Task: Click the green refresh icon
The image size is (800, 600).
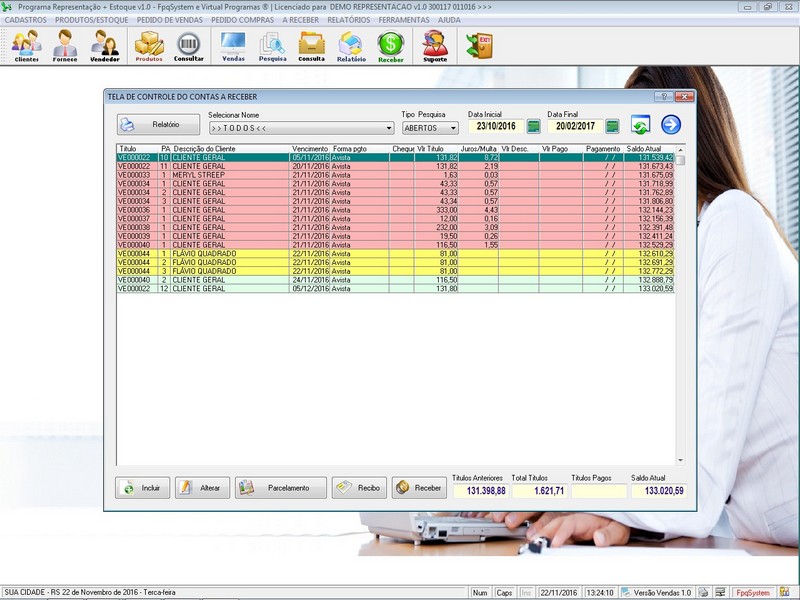Action: pyautogui.click(x=641, y=125)
